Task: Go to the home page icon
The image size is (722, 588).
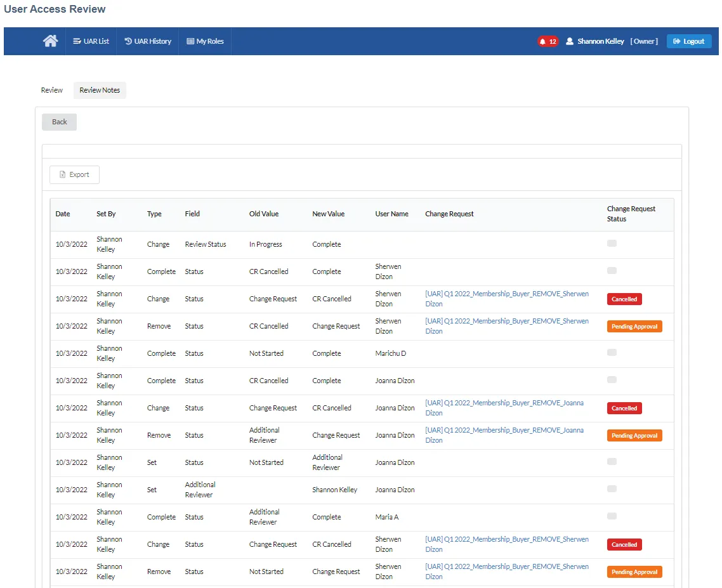Action: (x=50, y=41)
